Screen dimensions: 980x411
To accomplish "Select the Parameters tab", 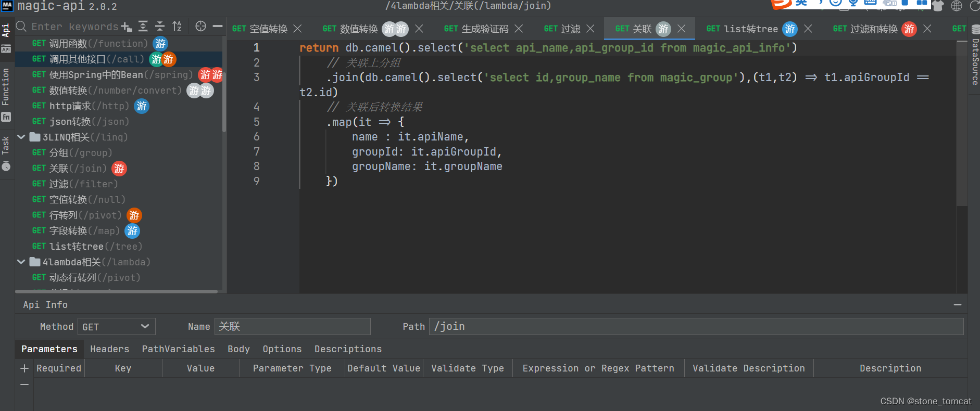I will click(x=49, y=349).
